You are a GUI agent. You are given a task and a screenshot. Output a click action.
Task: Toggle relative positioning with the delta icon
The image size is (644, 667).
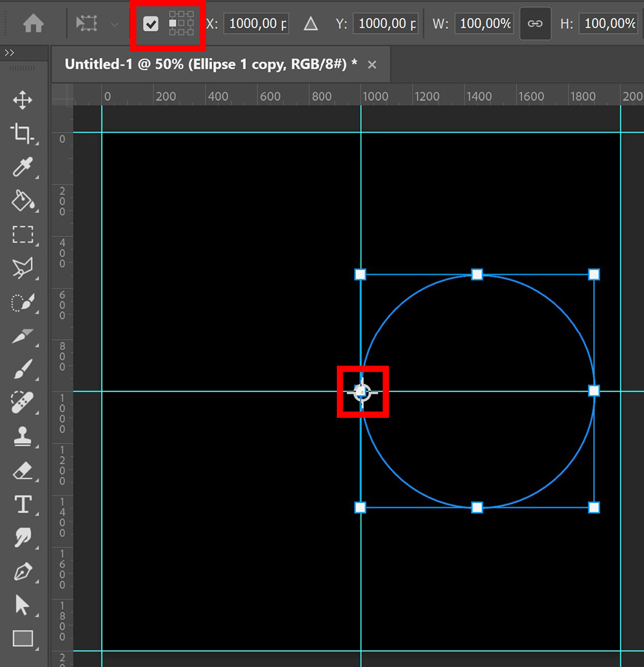pyautogui.click(x=310, y=23)
